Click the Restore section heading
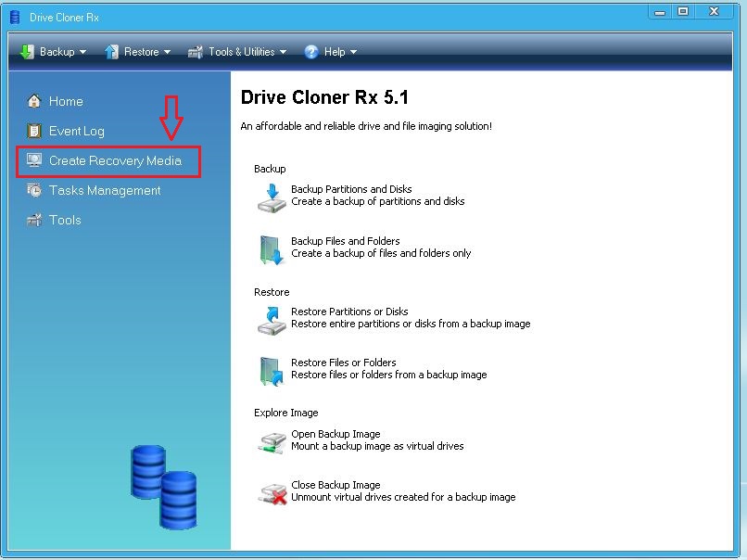The width and height of the screenshot is (747, 560). [x=272, y=292]
